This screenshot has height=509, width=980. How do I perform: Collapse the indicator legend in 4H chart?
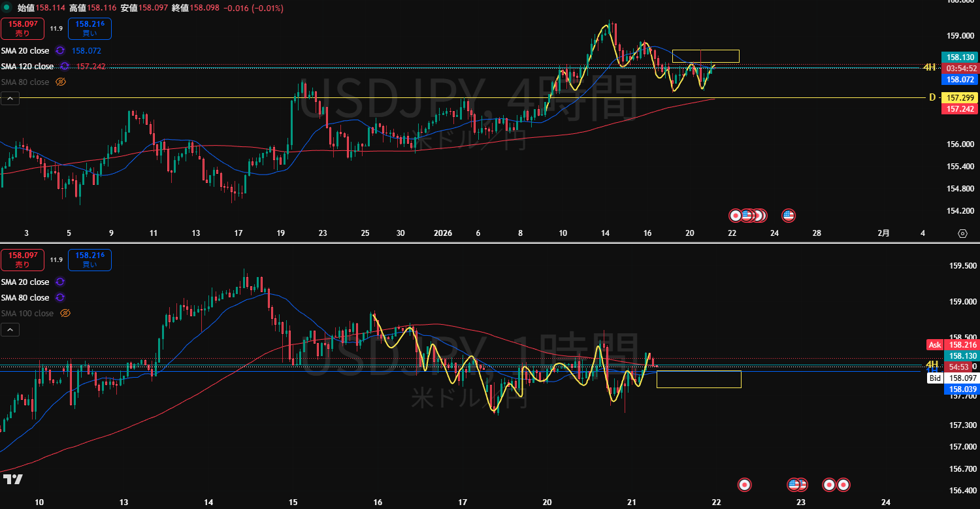click(10, 99)
